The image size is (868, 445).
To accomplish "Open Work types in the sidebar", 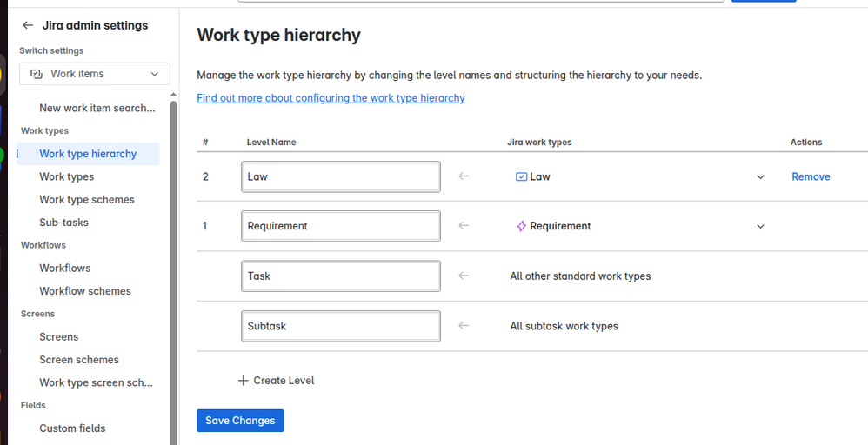I will coord(66,176).
